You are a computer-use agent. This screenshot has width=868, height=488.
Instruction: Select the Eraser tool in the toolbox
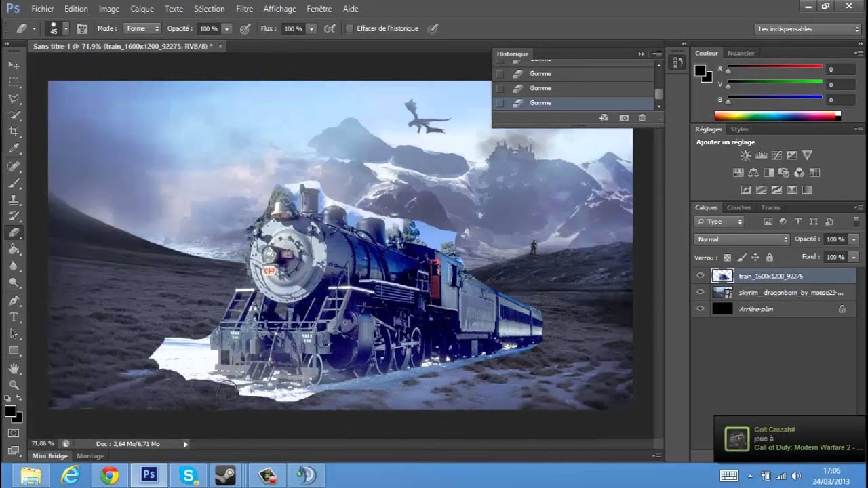(x=14, y=233)
